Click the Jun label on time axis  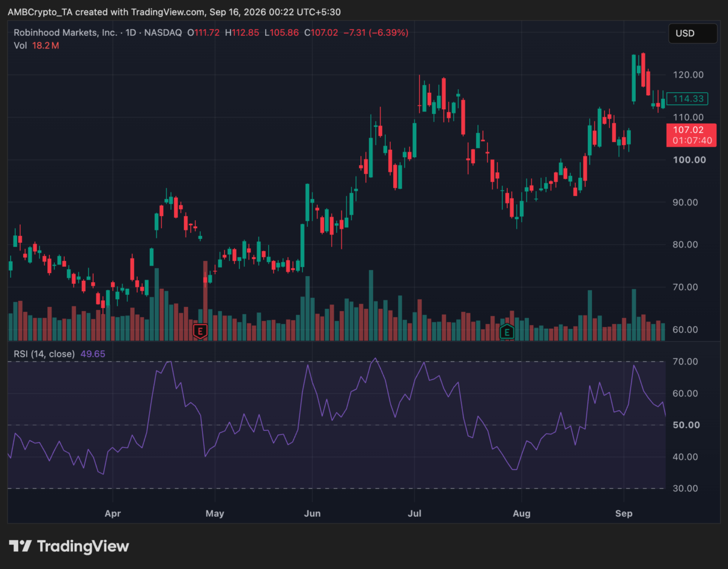pos(312,513)
